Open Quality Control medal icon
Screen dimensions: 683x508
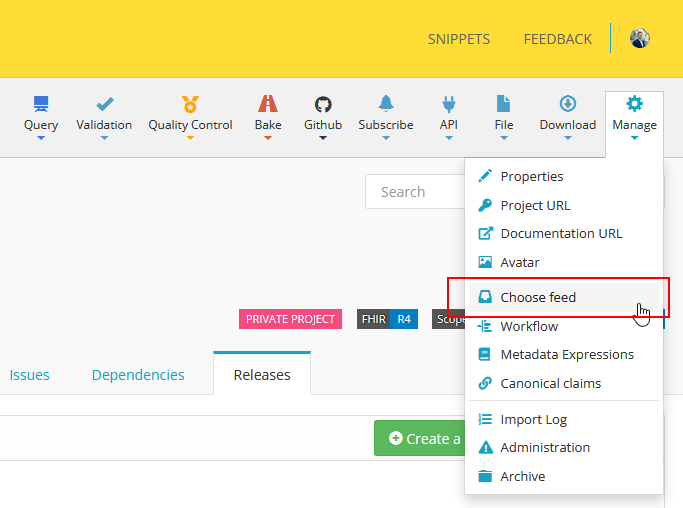point(190,104)
